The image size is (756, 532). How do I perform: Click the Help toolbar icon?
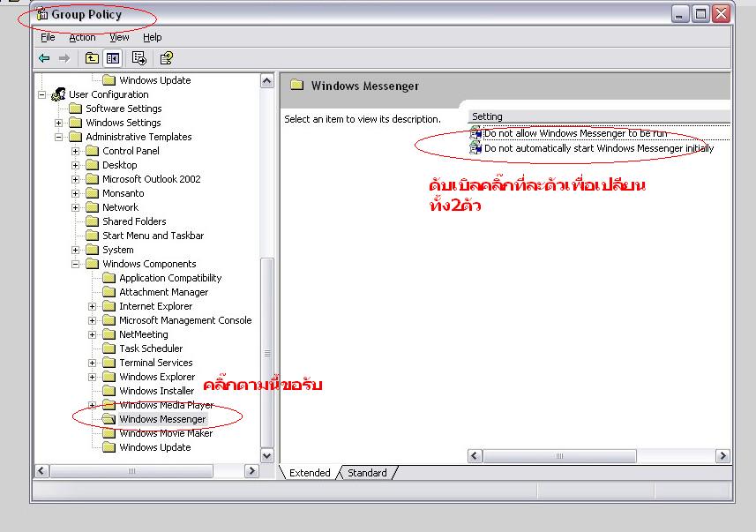(x=167, y=58)
